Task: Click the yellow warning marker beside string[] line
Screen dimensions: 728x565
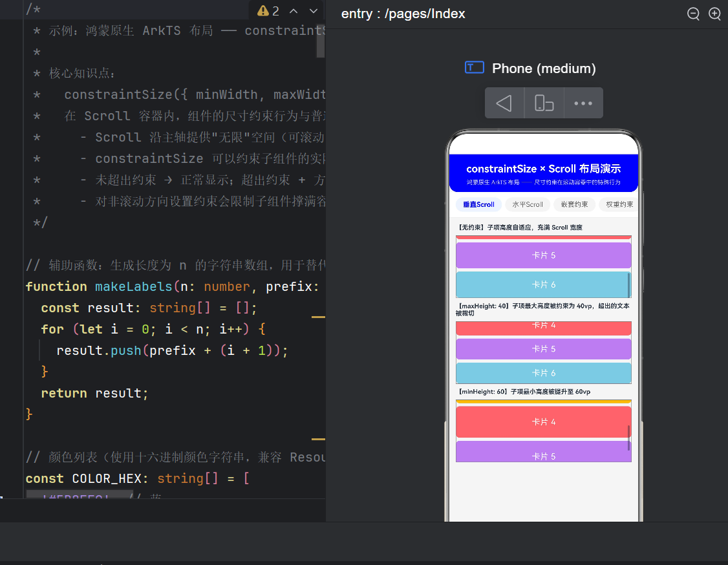Action: [x=318, y=317]
